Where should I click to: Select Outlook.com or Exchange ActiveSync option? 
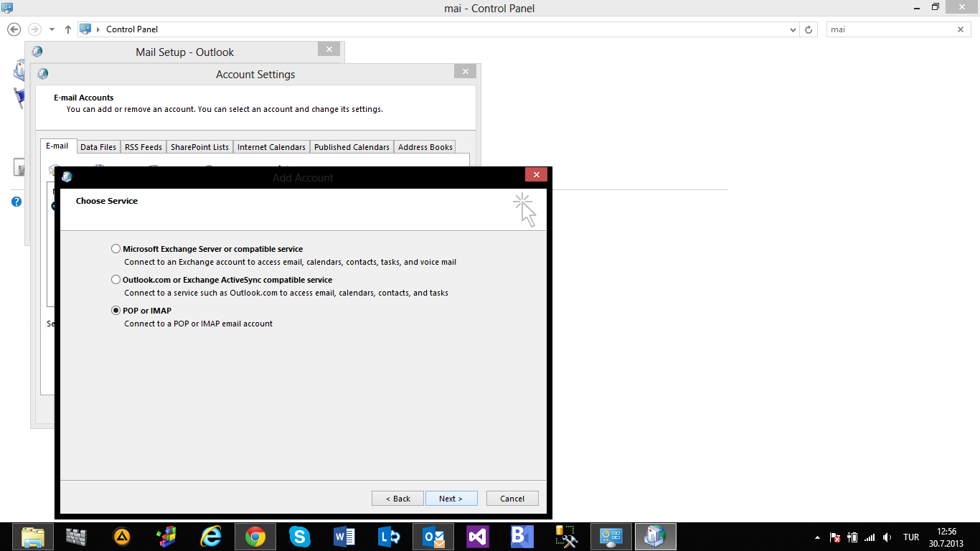pyautogui.click(x=116, y=280)
